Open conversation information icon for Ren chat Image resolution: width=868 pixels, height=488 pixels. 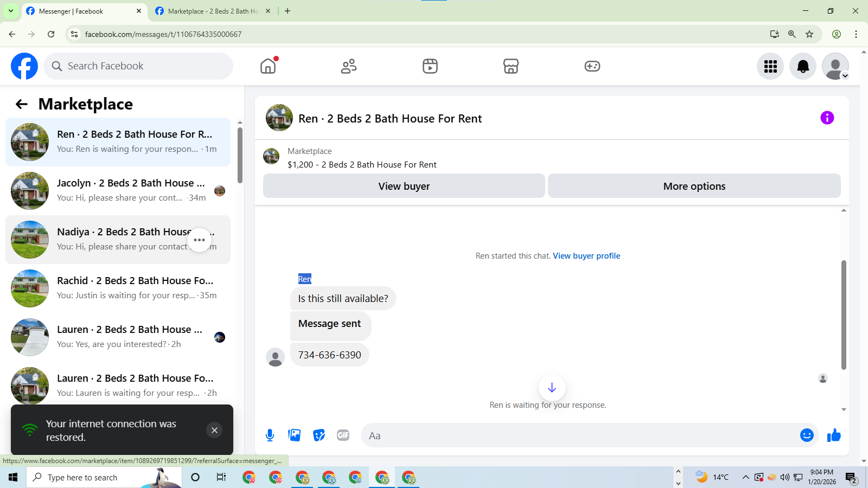pyautogui.click(x=827, y=118)
